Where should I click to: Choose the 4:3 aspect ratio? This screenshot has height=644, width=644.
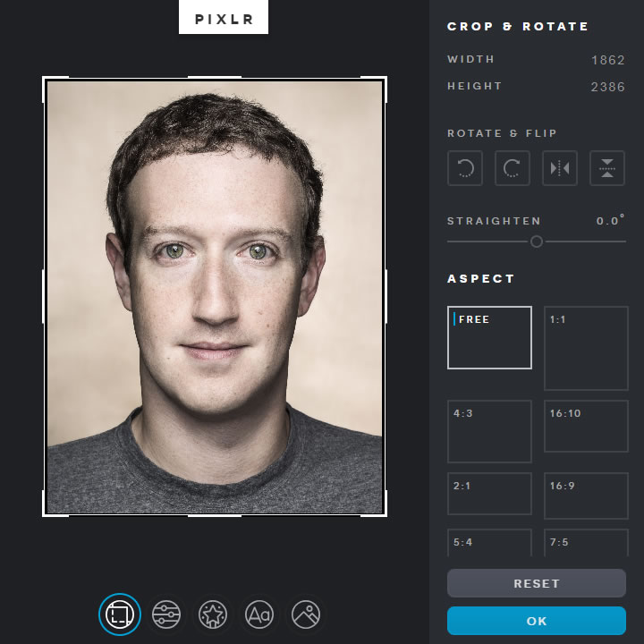pyautogui.click(x=489, y=431)
